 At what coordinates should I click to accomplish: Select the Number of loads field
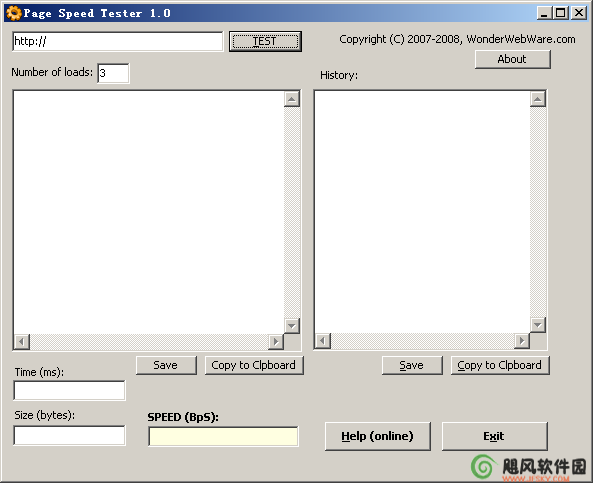pyautogui.click(x=113, y=73)
